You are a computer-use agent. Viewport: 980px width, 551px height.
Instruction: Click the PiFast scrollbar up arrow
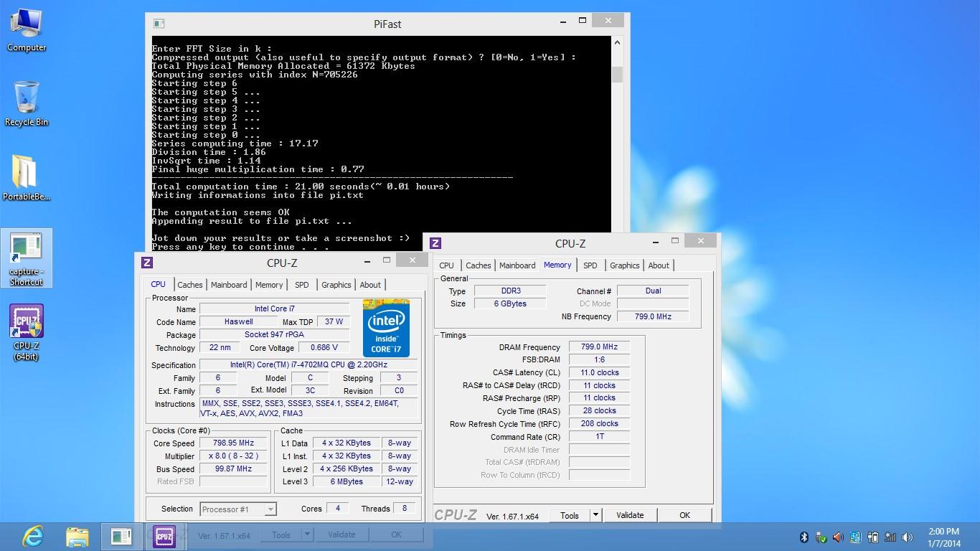(x=617, y=43)
